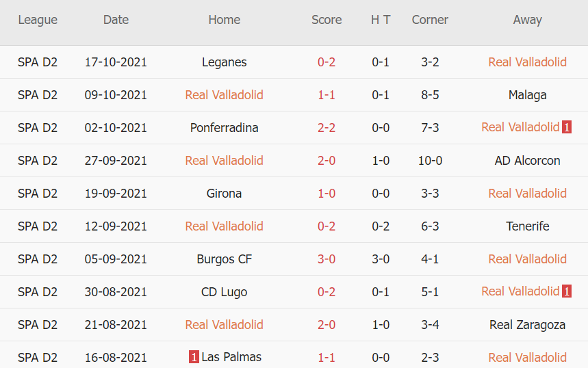Click red card badge beside Las Palmas
The height and width of the screenshot is (368, 588).
194,357
